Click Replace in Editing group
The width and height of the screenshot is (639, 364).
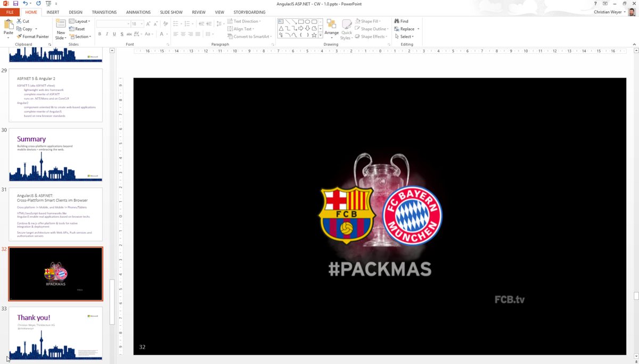tap(406, 29)
